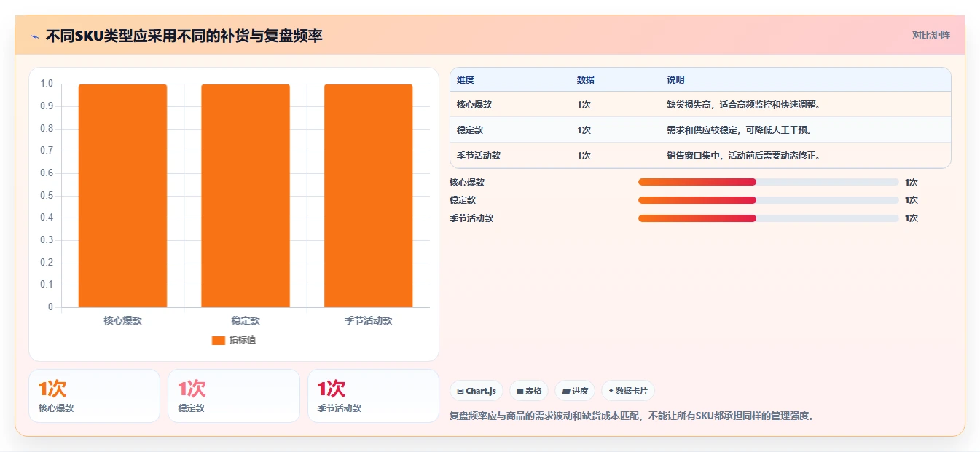Viewport: 980px width, 452px height.
Task: Open the 稳定款 1次 data card
Action: (x=234, y=396)
